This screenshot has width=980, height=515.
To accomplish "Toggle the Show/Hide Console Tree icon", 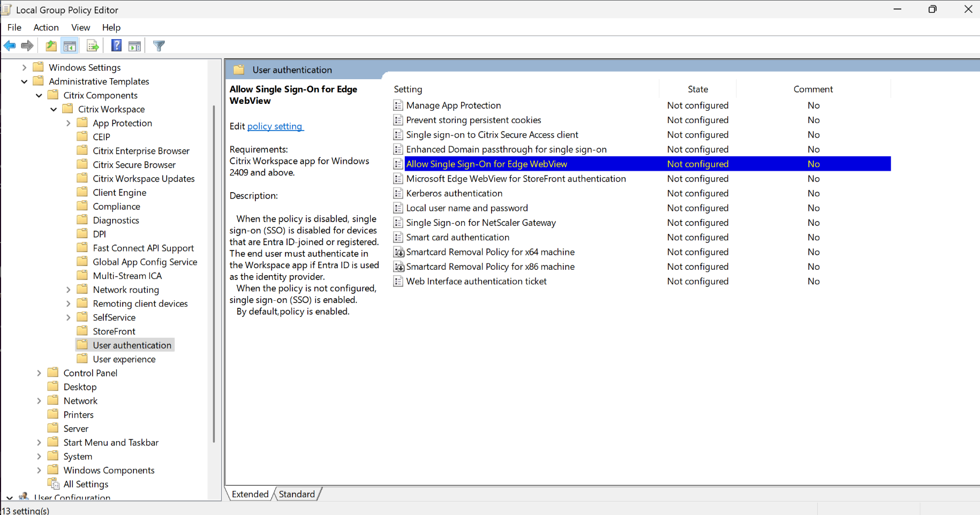I will (70, 46).
